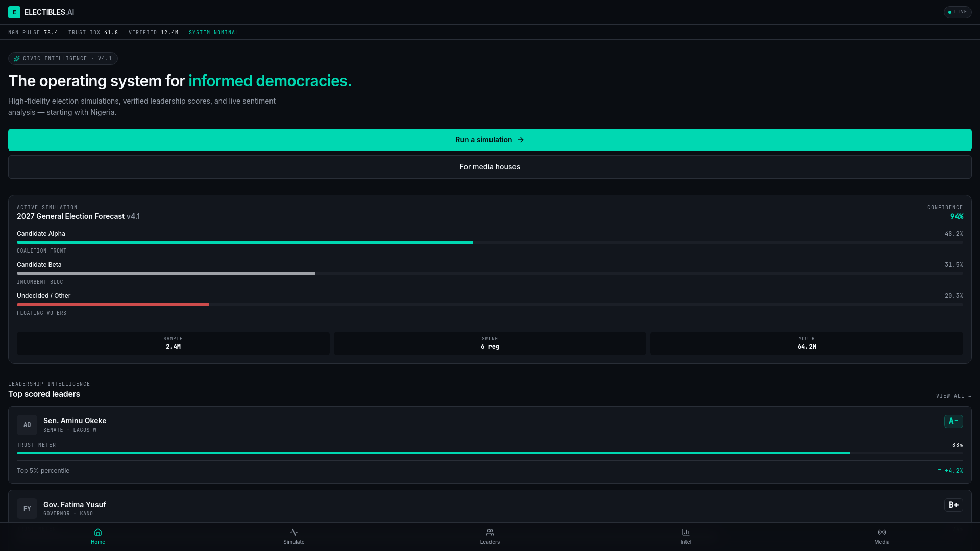
Task: Click the Electibles E logo icon
Action: 14,12
